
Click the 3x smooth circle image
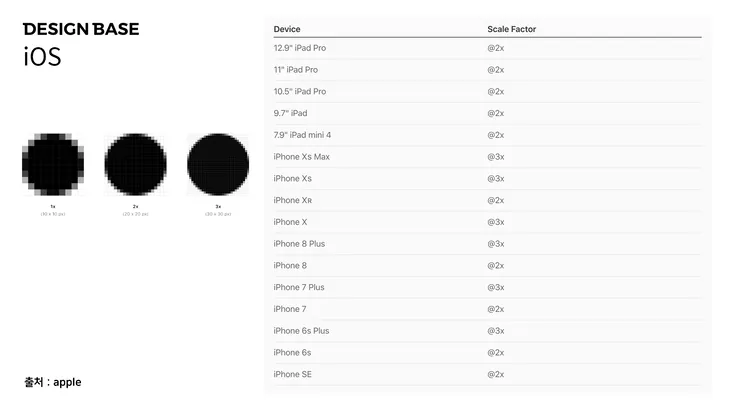tap(218, 164)
